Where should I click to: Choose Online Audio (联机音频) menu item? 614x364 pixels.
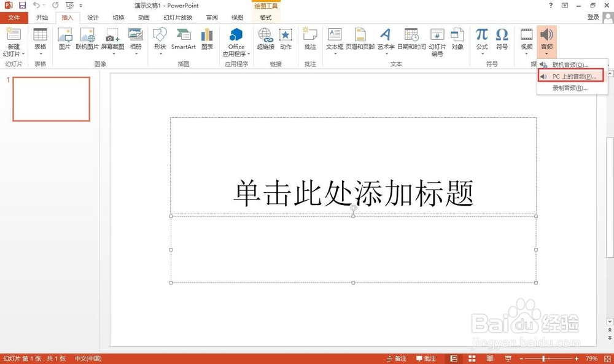click(x=572, y=64)
